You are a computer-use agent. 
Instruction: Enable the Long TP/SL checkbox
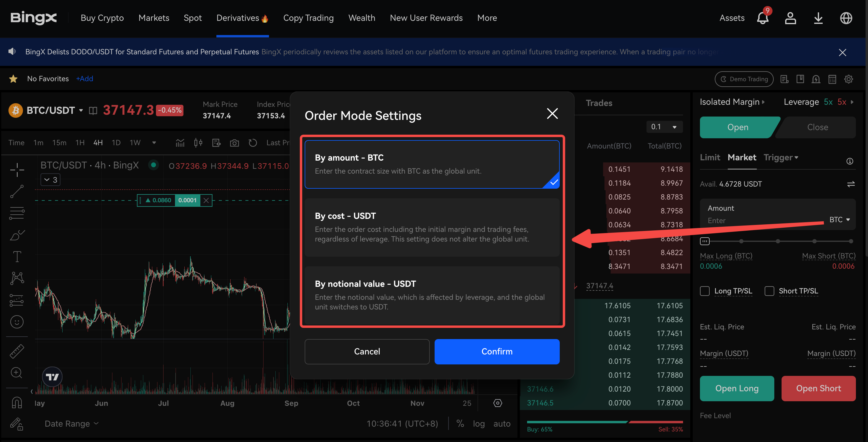pos(704,291)
